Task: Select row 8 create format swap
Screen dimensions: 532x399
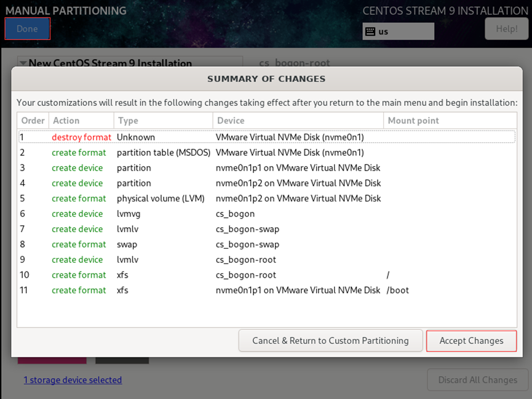Action: click(267, 244)
